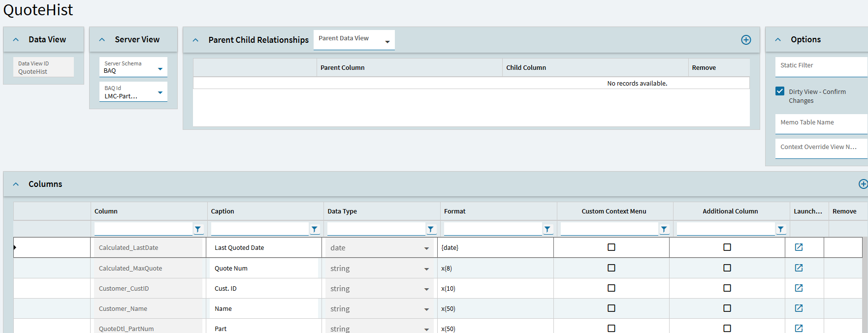Check Additional Column for Customer_Name row
This screenshot has width=868, height=333.
[727, 308]
